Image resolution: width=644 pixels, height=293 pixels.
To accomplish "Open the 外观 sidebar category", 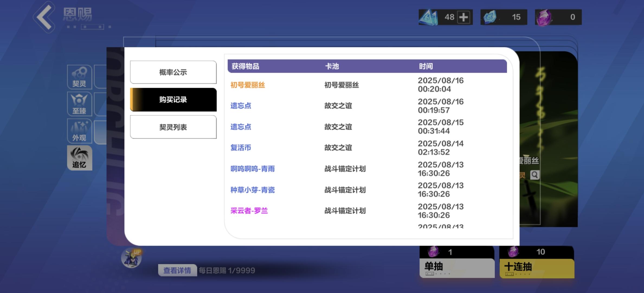I will (x=79, y=131).
